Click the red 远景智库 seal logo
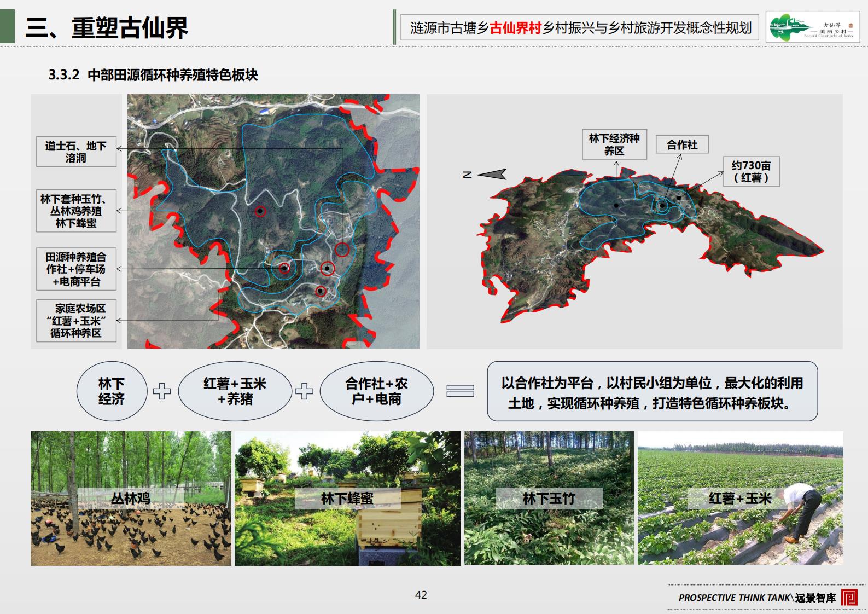Image resolution: width=868 pixels, height=614 pixels. (849, 597)
